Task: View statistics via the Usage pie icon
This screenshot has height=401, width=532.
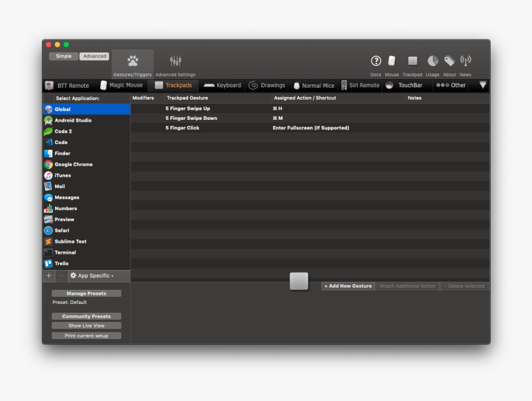Action: (432, 61)
